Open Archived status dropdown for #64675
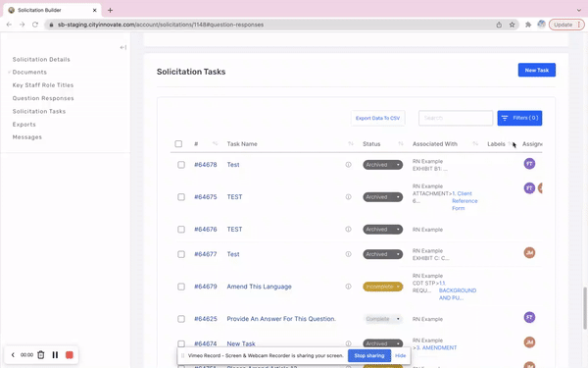This screenshot has height=368, width=588. click(382, 197)
